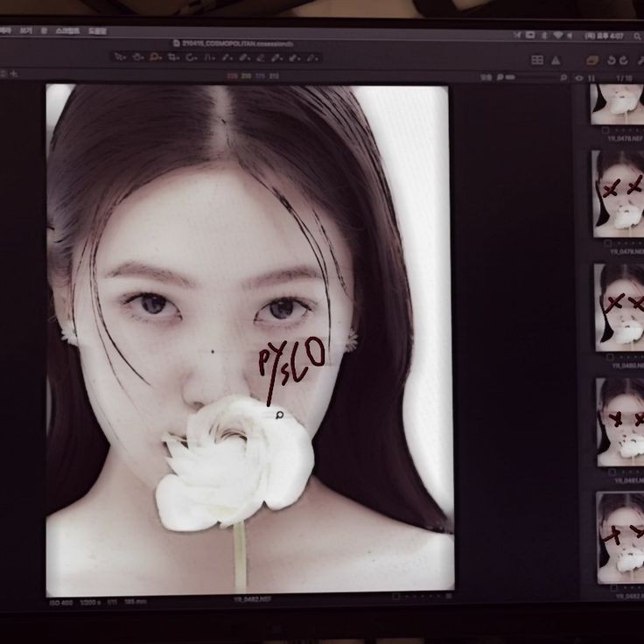Adjust the viewer zoom slider
Screen dimensions: 644x644
point(533,77)
